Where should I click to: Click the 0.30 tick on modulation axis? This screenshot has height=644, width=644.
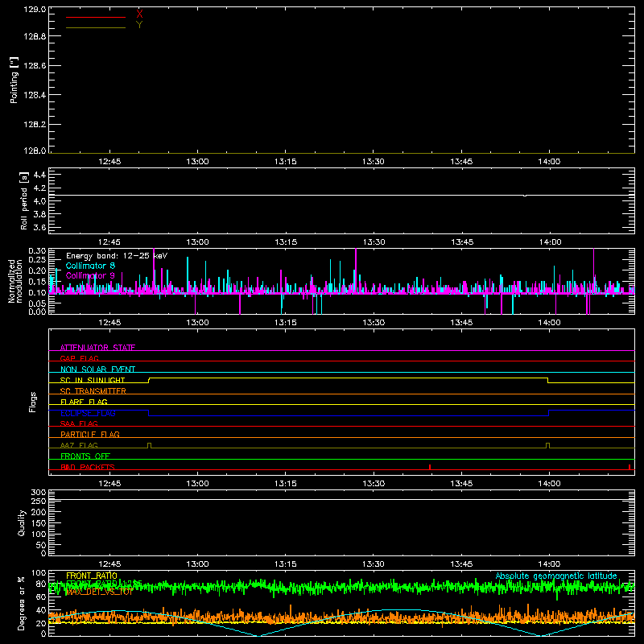tap(37, 250)
